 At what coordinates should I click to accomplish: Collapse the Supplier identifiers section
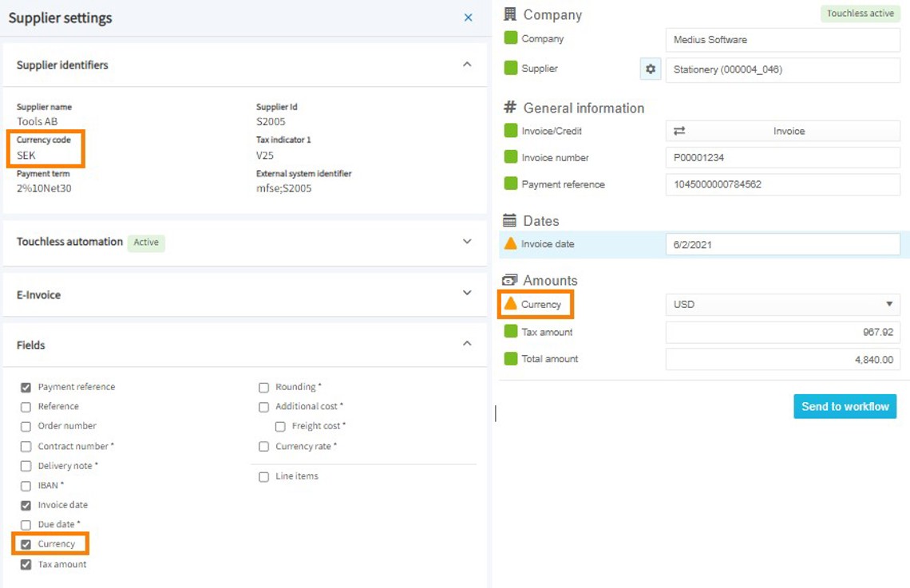click(x=467, y=65)
